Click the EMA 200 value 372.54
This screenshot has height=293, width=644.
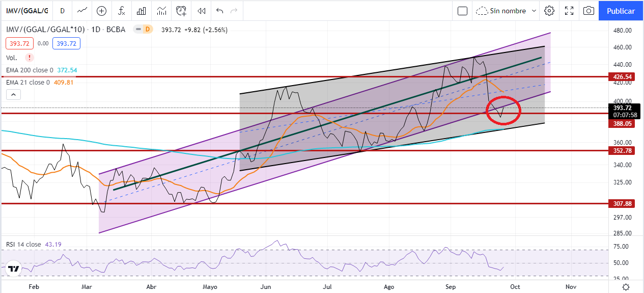(66, 70)
